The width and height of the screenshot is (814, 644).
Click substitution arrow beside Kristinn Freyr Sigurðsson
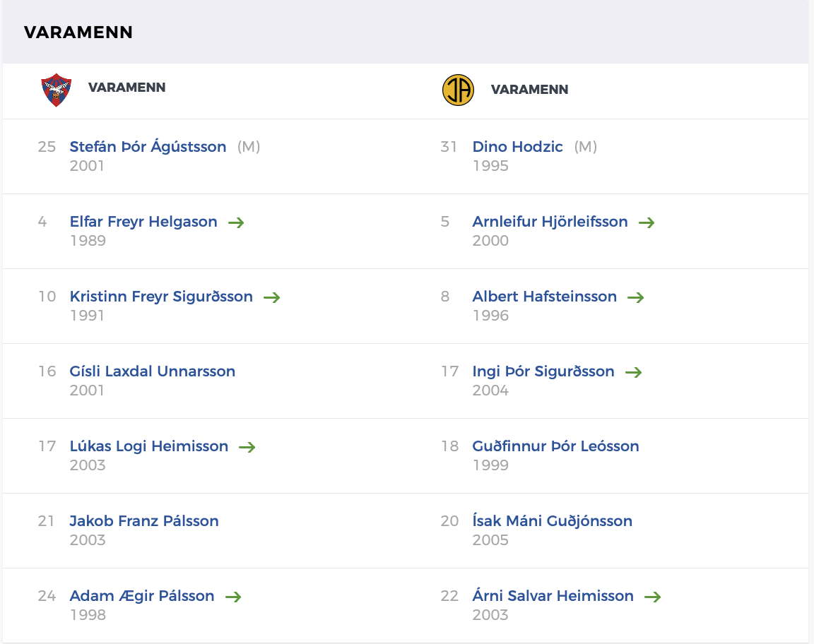tap(272, 297)
